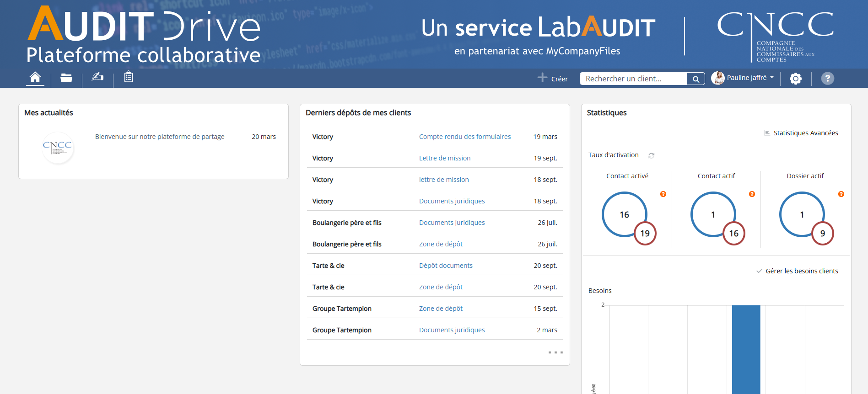Click the Statistiques Avancées list icon

[767, 133]
